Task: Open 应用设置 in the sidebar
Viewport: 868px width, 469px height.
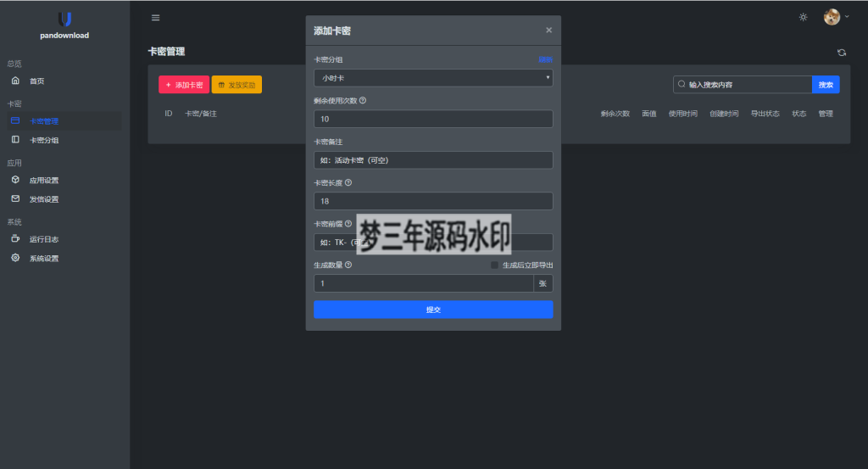Action: (x=44, y=181)
